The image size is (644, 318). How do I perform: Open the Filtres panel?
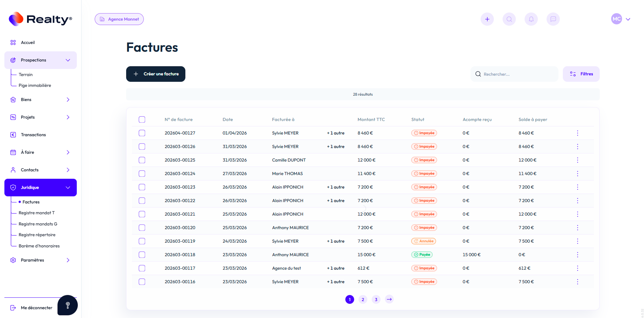point(581,74)
